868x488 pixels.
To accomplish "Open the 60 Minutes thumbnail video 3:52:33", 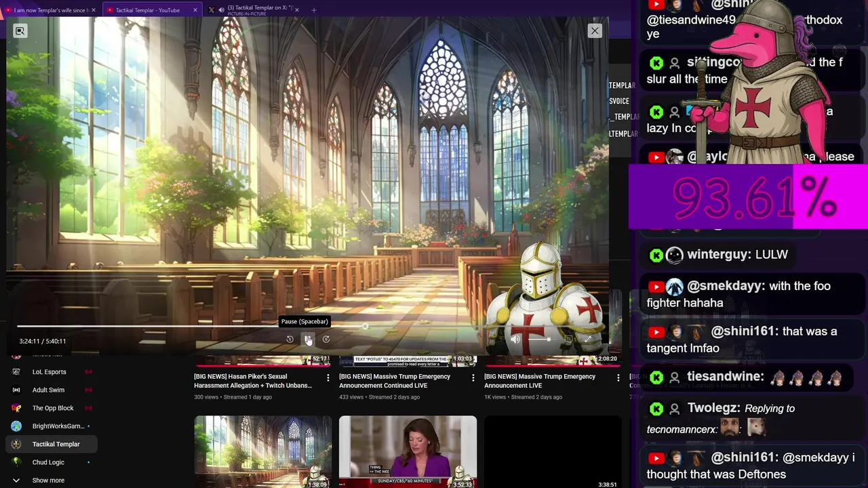I will point(408,451).
